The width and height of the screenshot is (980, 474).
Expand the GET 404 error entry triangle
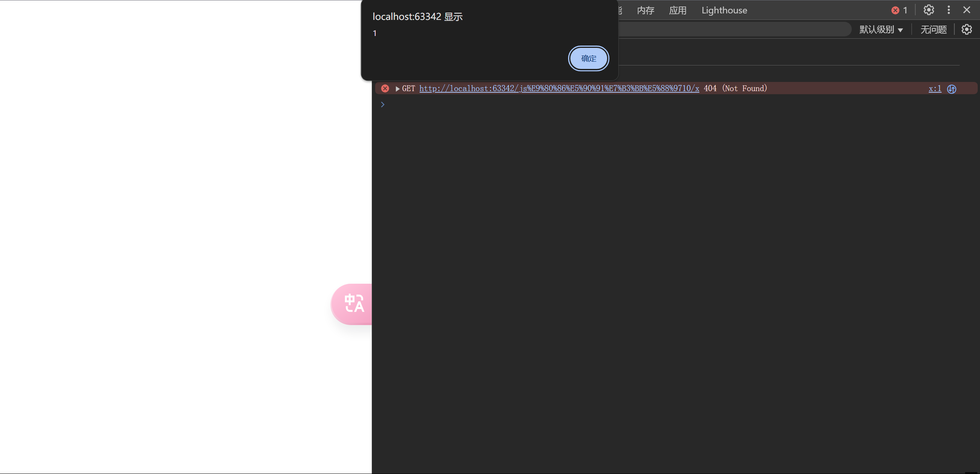pos(397,89)
